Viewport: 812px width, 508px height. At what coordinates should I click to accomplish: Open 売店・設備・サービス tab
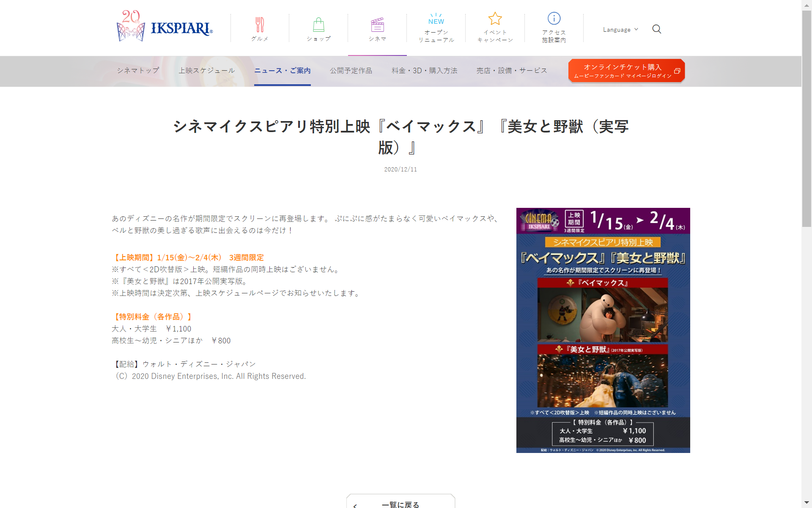pyautogui.click(x=512, y=71)
